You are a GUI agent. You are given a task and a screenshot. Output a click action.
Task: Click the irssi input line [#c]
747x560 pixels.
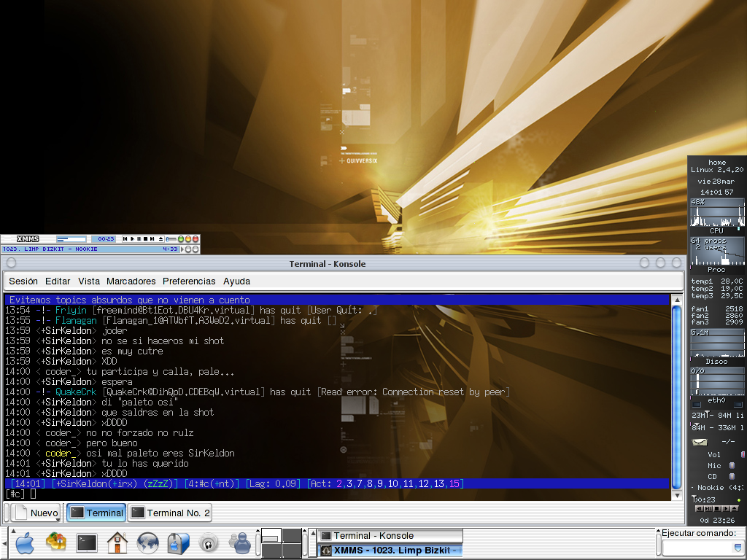coord(337,494)
